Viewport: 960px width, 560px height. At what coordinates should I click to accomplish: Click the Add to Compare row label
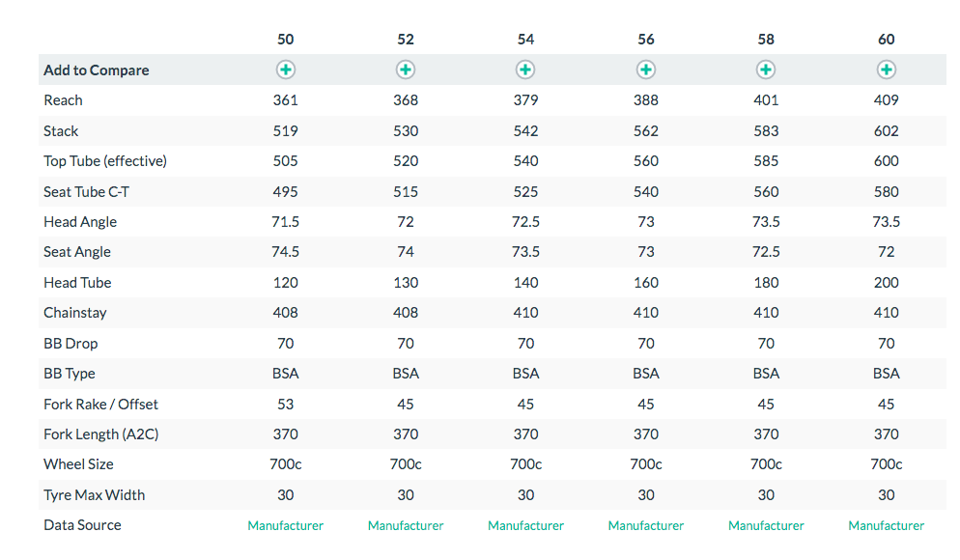[x=97, y=70]
